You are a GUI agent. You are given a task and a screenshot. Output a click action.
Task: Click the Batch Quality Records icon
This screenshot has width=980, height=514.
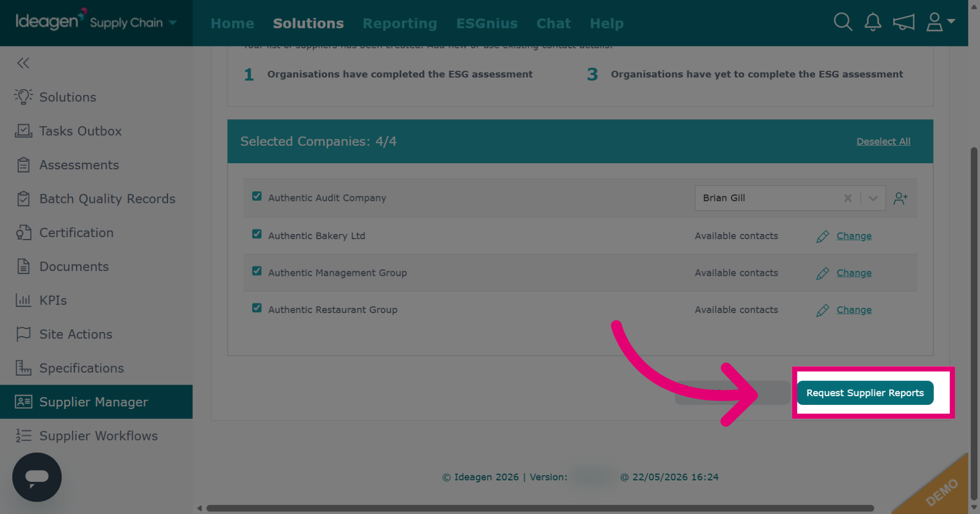[23, 198]
